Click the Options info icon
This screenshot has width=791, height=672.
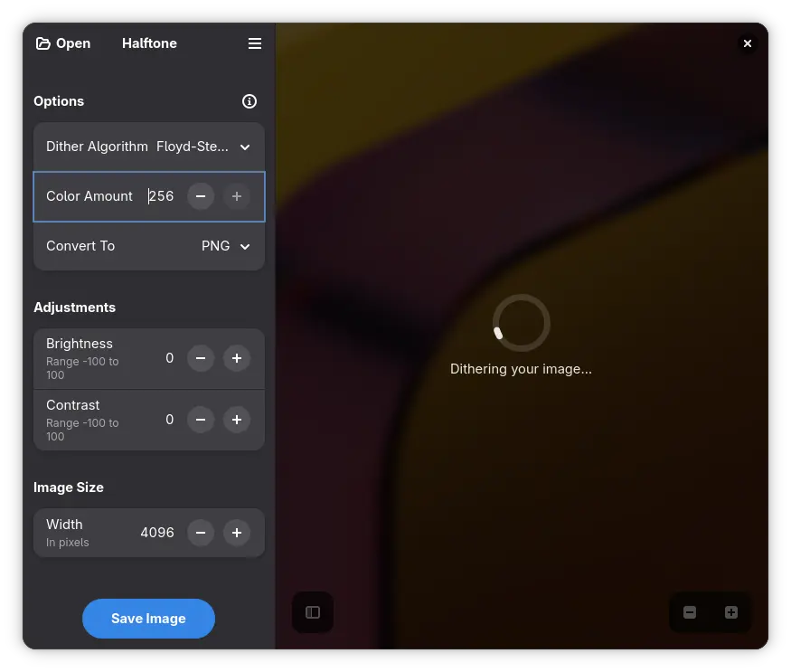(x=250, y=101)
